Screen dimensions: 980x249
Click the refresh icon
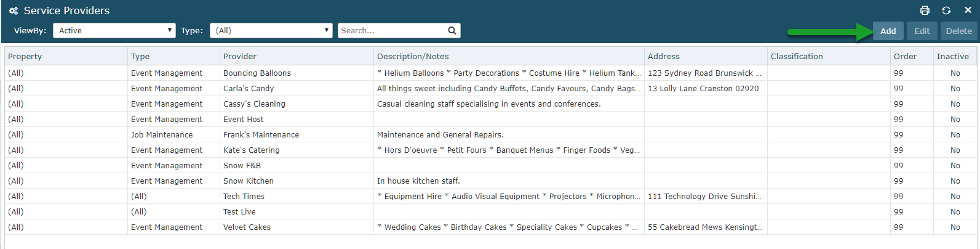(x=946, y=10)
